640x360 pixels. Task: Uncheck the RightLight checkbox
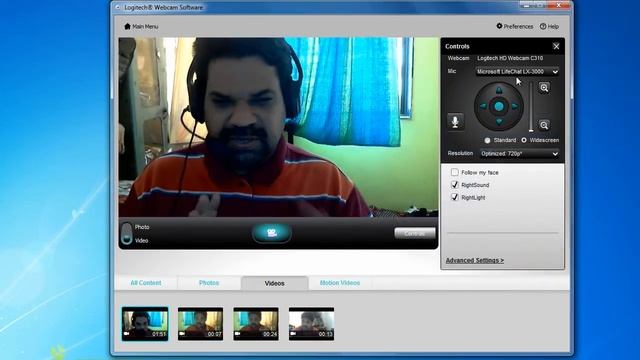(x=454, y=197)
